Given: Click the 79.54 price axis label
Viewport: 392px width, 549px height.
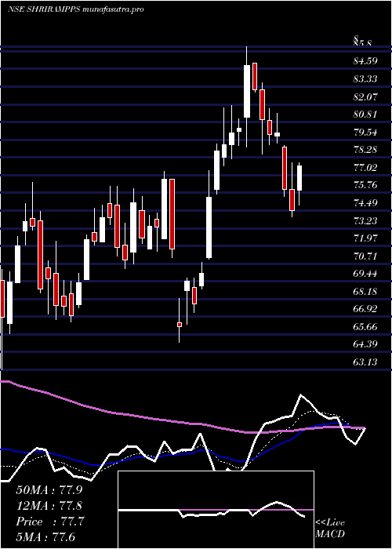Looking at the screenshot, I should (365, 132).
